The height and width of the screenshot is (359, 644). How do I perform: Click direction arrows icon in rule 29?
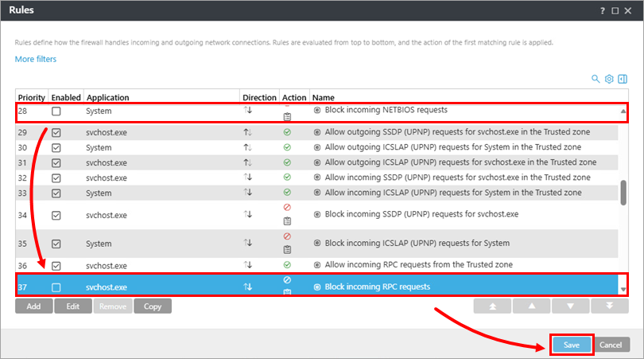tap(247, 132)
